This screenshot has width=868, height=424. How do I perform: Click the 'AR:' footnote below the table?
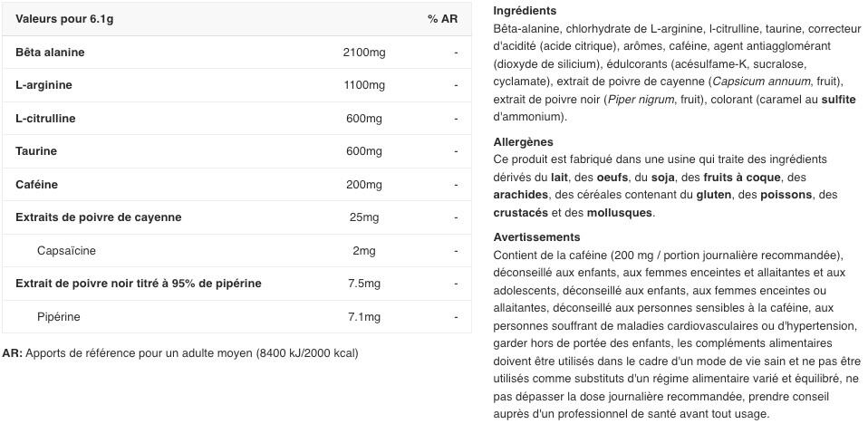pyautogui.click(x=13, y=353)
